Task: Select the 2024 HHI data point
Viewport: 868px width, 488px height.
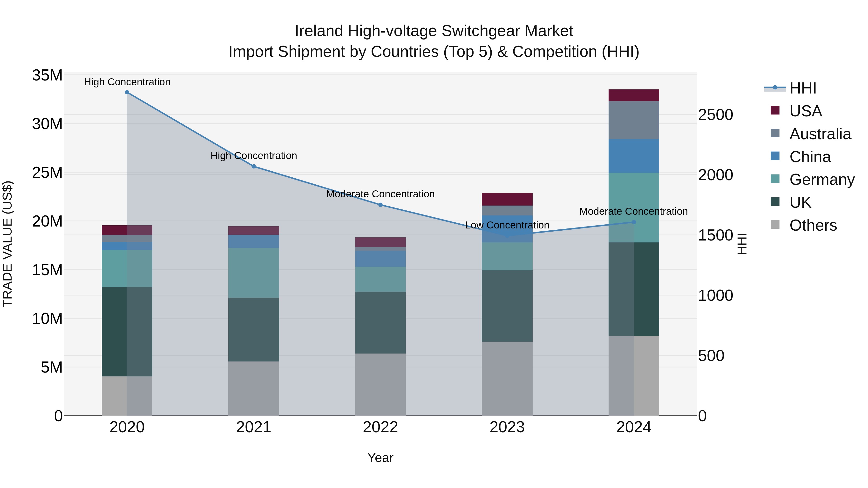Action: pos(634,222)
